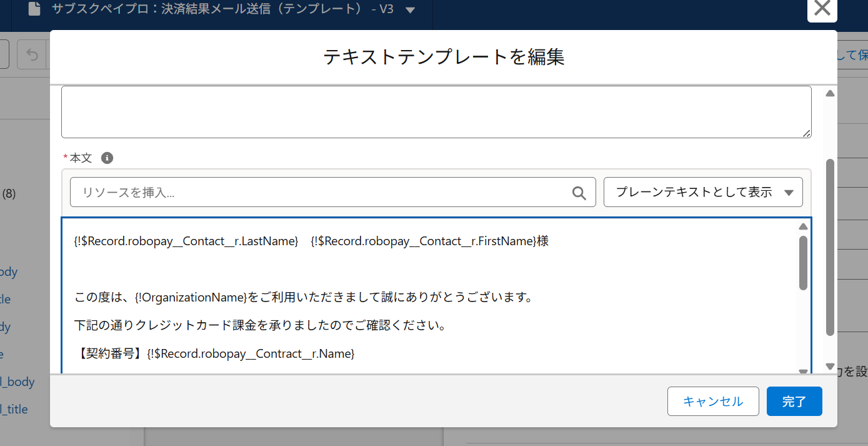The image size is (868, 446).
Task: Click the body editor's inner scrollbar thumb
Action: [x=803, y=263]
